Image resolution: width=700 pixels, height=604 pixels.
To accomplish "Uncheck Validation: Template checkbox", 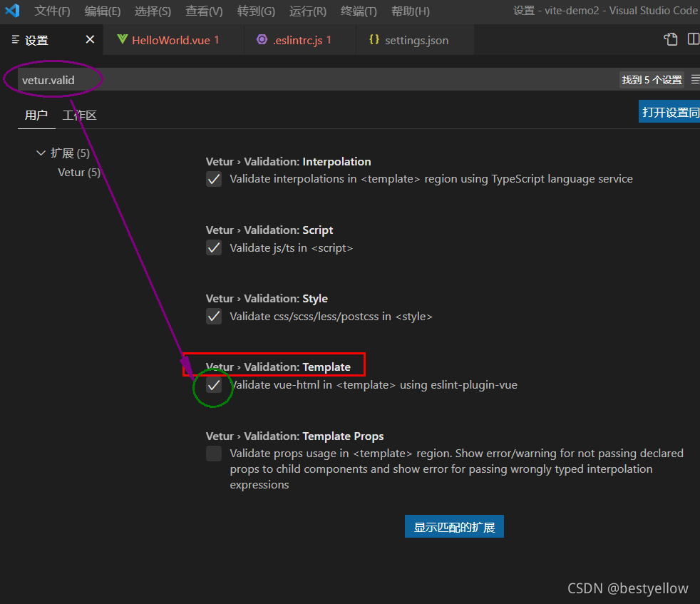I will pos(214,385).
